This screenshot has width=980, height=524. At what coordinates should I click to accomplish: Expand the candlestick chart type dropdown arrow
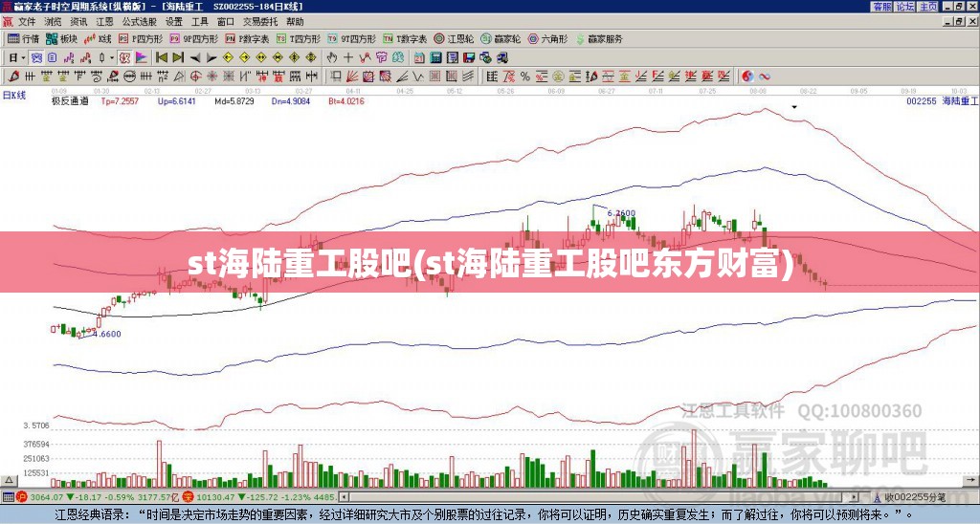pyautogui.click(x=112, y=57)
